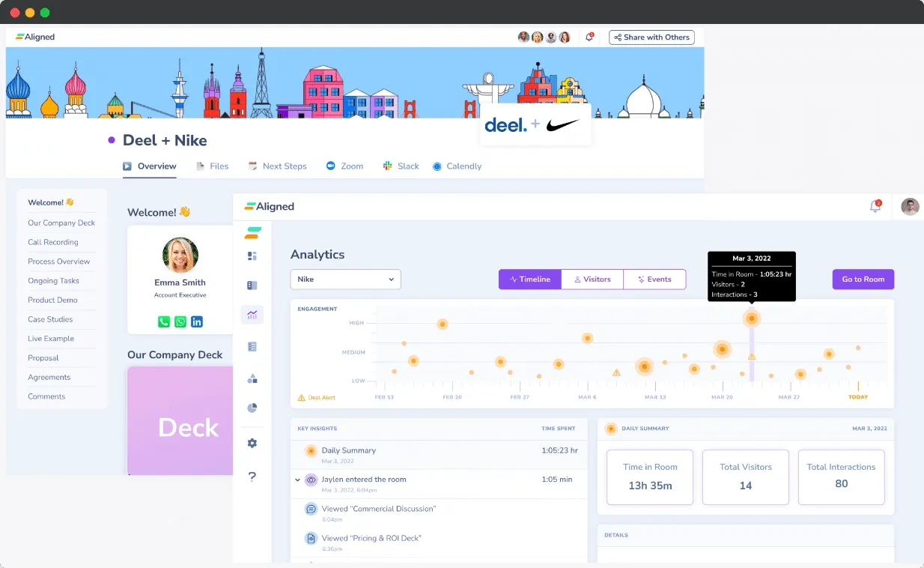Image resolution: width=924 pixels, height=568 pixels.
Task: Open the Next Steps tab
Action: [x=277, y=166]
